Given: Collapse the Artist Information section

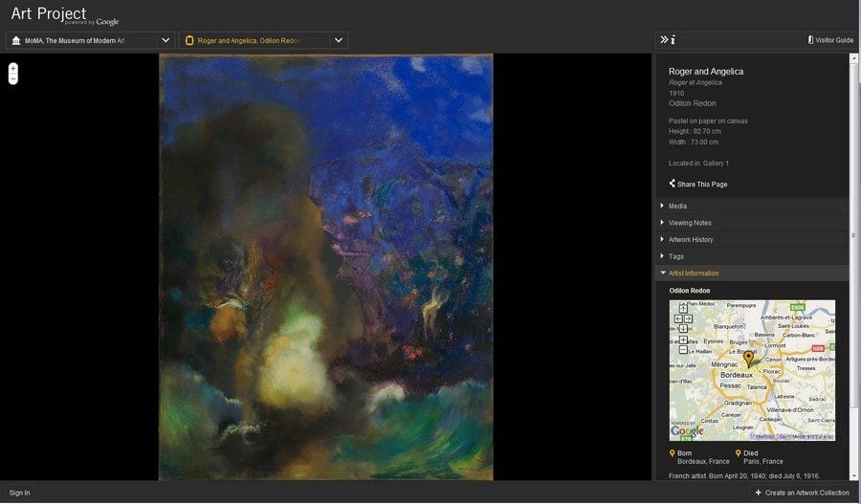Looking at the screenshot, I should click(x=752, y=273).
